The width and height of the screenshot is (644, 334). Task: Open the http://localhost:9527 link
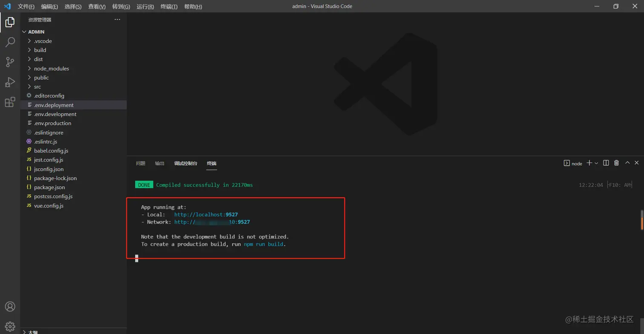coord(206,214)
